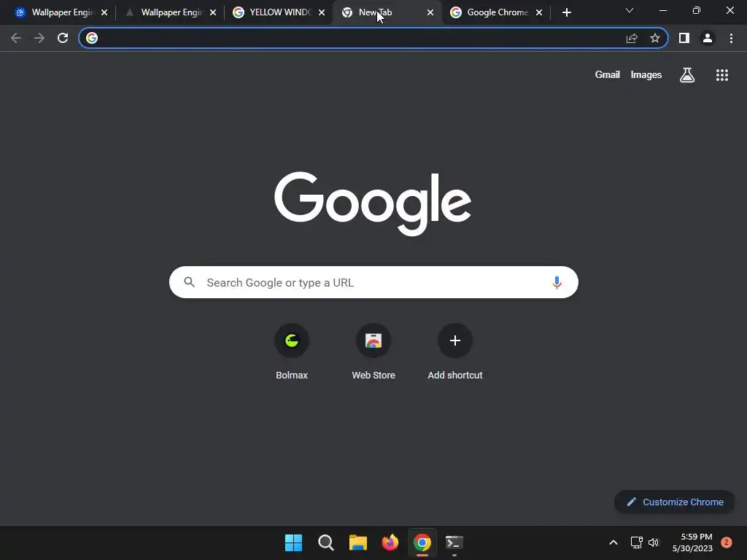Image resolution: width=747 pixels, height=560 pixels.
Task: Close the YELLOW WINDOW tab
Action: [322, 12]
